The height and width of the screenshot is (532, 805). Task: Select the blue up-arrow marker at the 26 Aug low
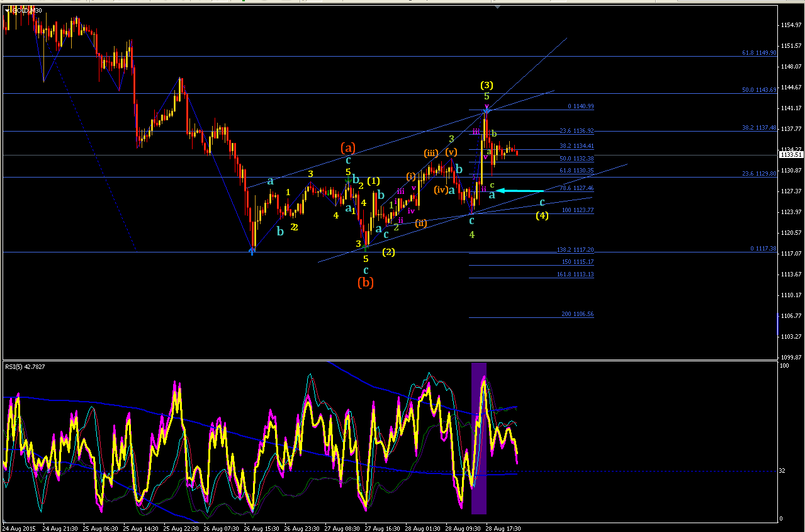(x=252, y=251)
